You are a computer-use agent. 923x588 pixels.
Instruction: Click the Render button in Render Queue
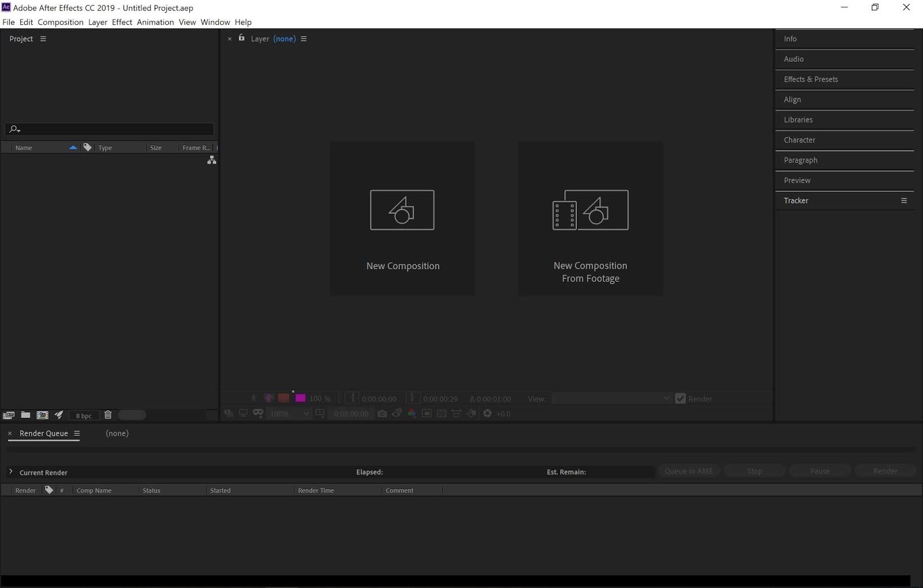(886, 471)
